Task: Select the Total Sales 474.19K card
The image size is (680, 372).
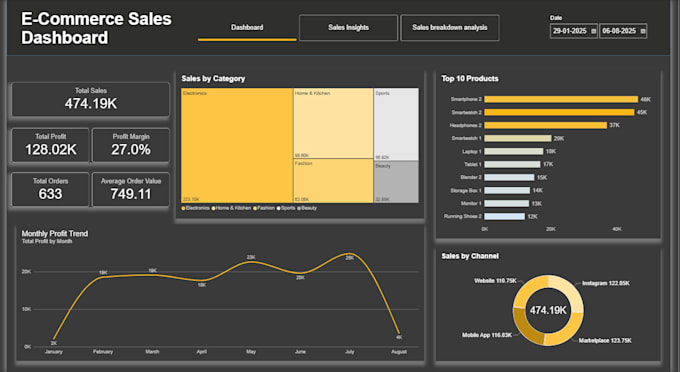Action: 91,99
